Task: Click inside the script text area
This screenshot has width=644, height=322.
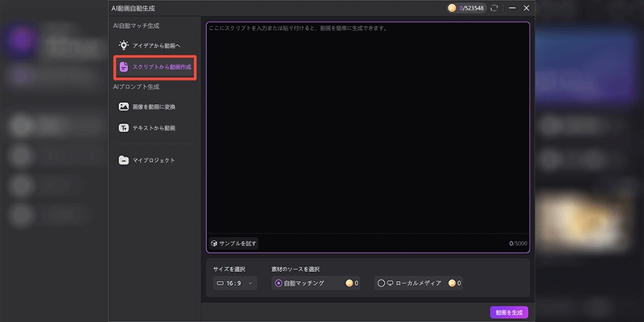Action: [x=368, y=131]
